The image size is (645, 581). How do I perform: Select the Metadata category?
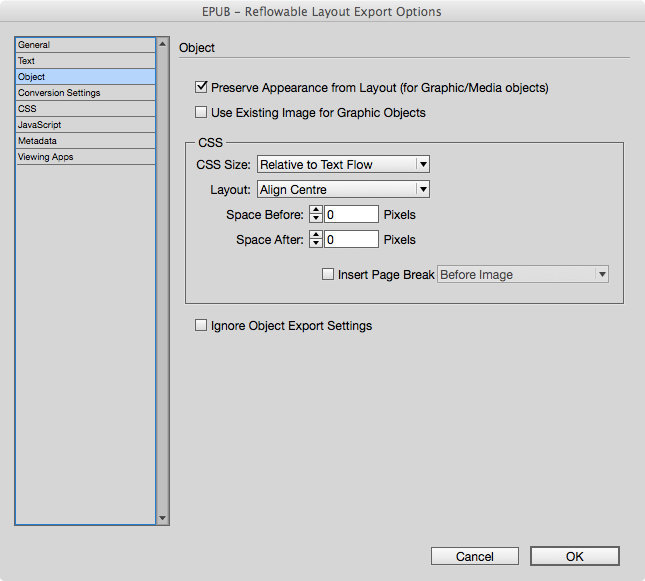(x=85, y=141)
